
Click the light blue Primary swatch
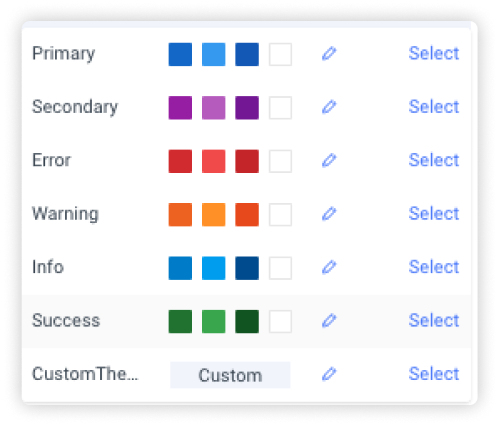(x=214, y=54)
